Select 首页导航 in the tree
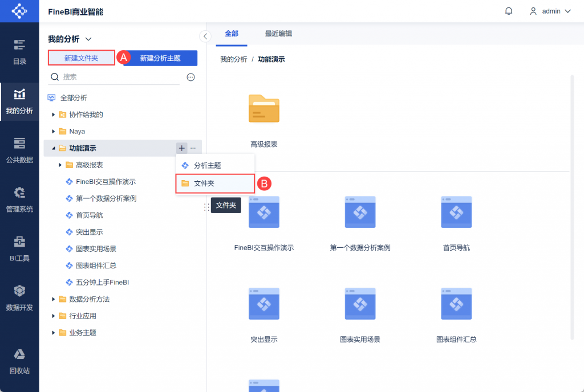 (90, 215)
